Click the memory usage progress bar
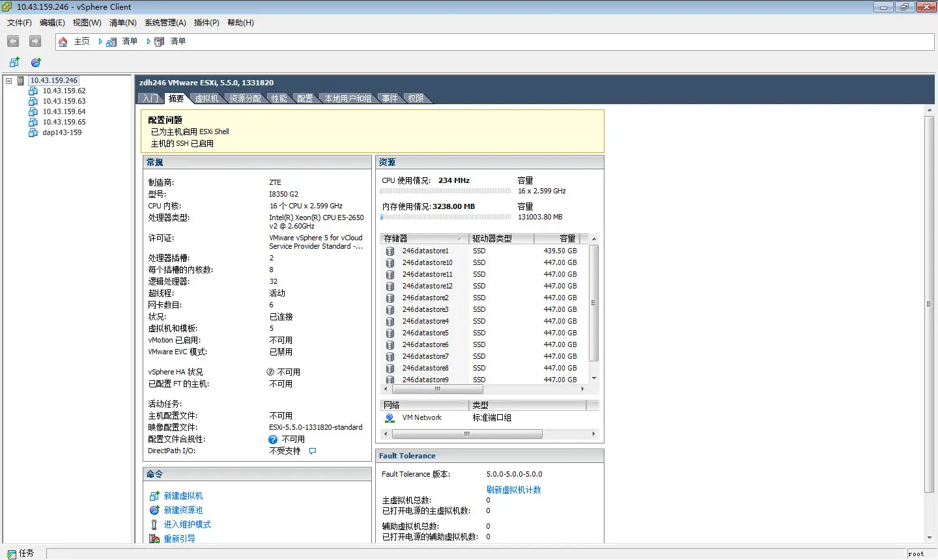This screenshot has height=560, width=938. point(446,217)
